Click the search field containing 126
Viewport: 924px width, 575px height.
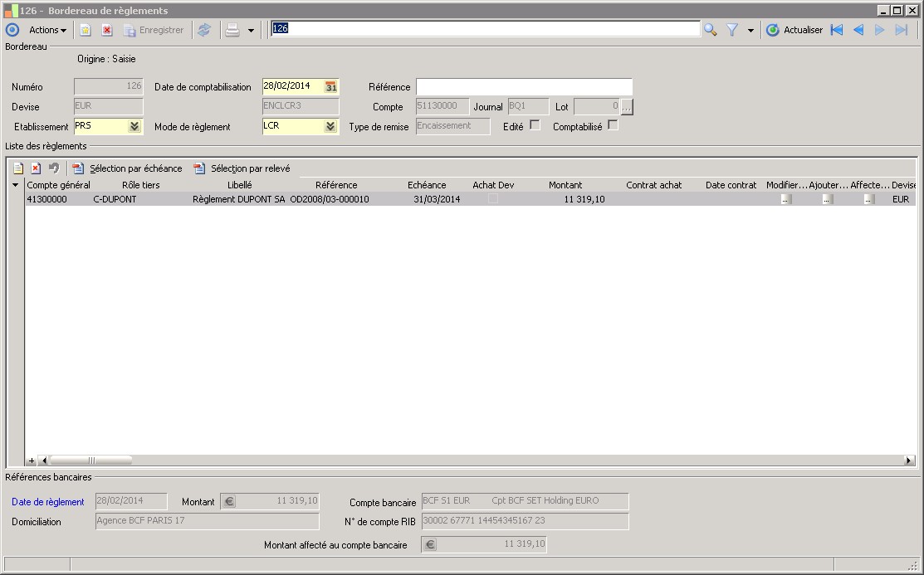tap(485, 29)
